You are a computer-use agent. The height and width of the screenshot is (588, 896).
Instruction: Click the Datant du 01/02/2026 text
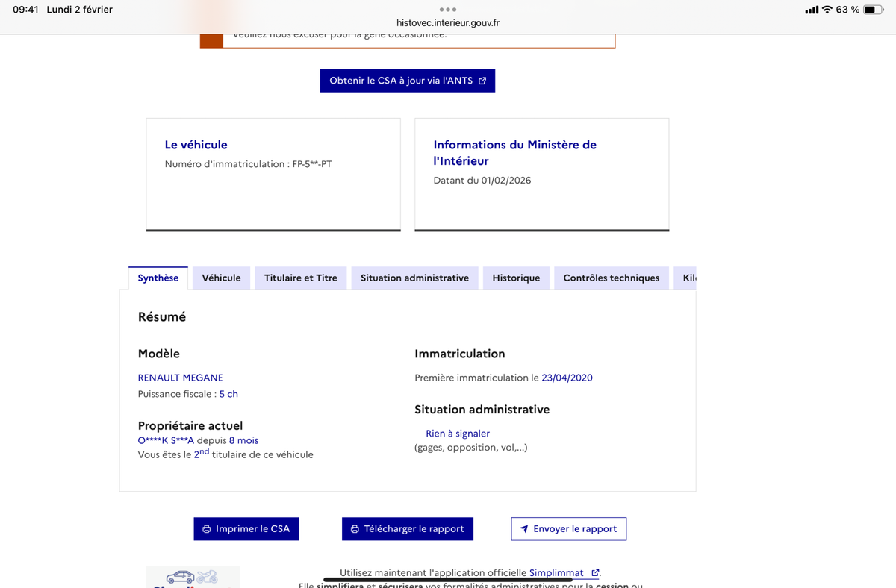(x=482, y=181)
